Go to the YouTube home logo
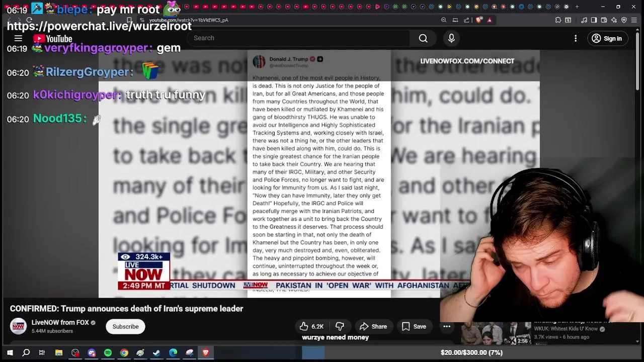Image resolution: width=644 pixels, height=362 pixels. pos(53,39)
